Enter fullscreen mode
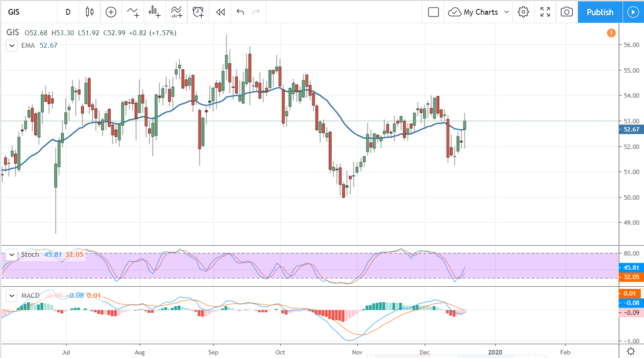The width and height of the screenshot is (644, 358). pos(545,12)
